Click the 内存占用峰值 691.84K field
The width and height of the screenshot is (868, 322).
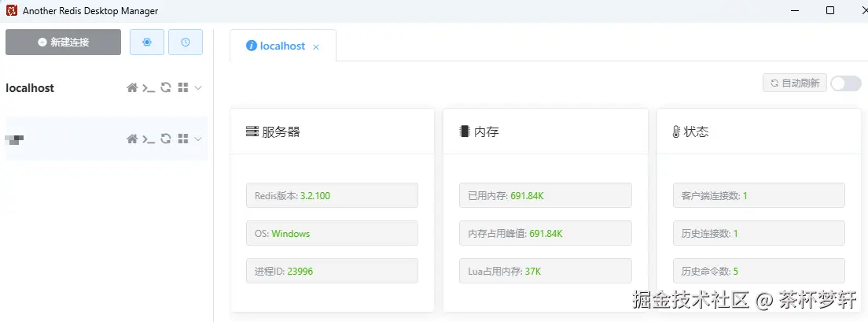point(546,233)
